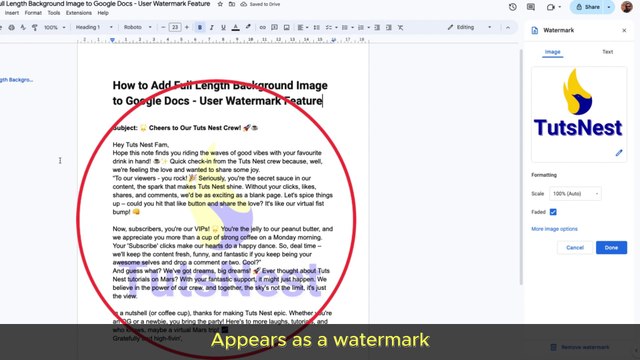
Task: Open the text alignment dropdown
Action: 302,27
